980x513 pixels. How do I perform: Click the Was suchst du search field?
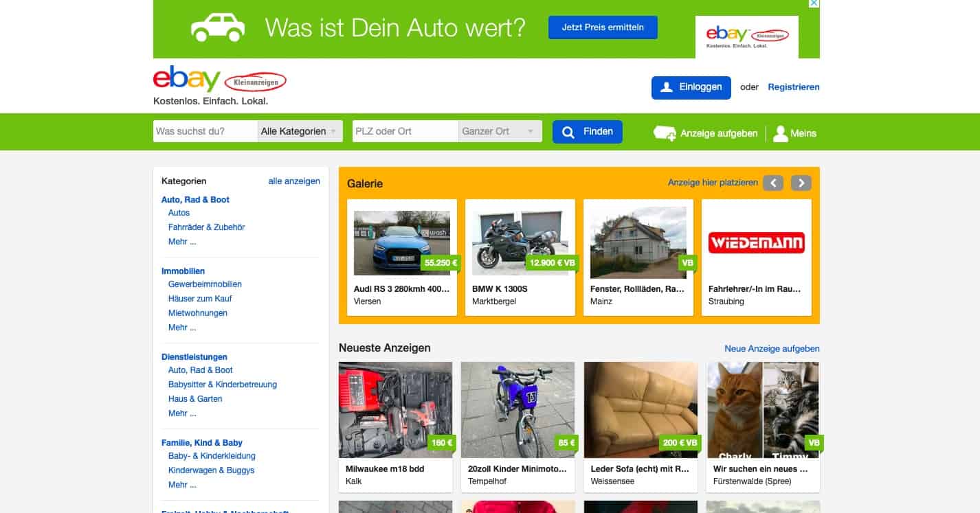205,131
